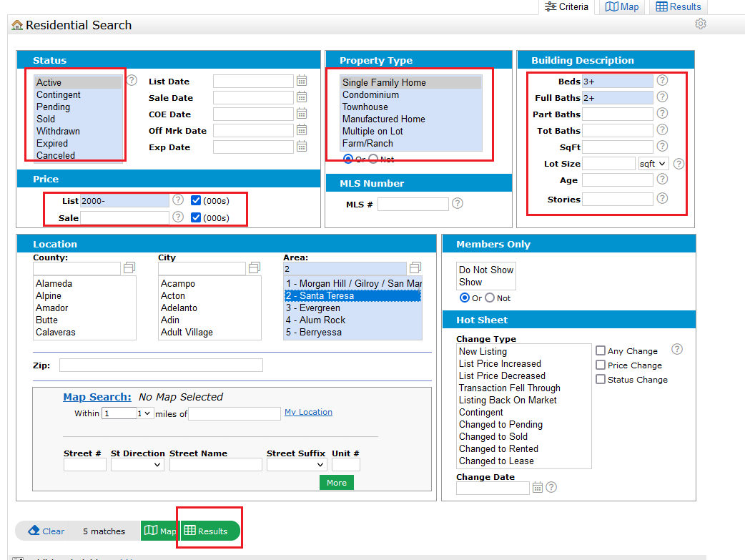This screenshot has height=560, width=745.
Task: Show help for the Beds field
Action: pos(662,80)
